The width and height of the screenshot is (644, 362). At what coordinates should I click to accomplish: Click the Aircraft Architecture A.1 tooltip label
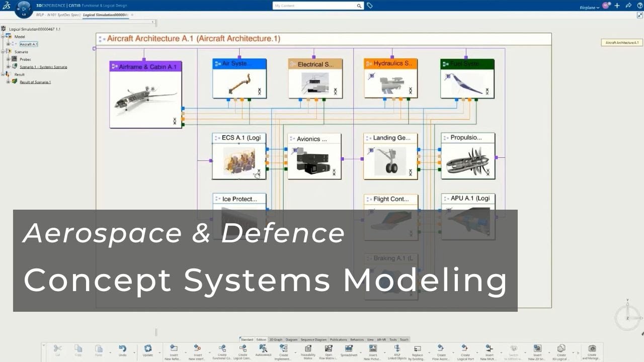pyautogui.click(x=621, y=43)
